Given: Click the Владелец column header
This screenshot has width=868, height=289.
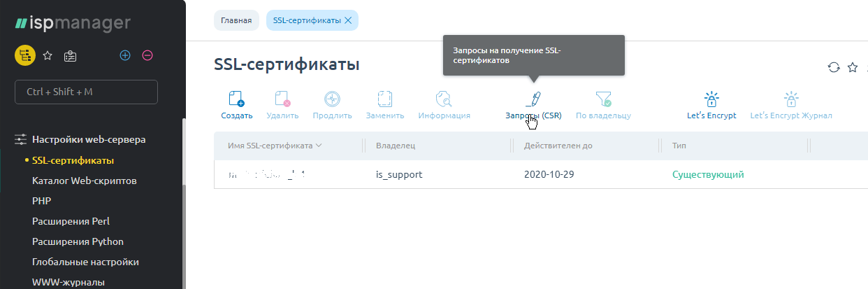Looking at the screenshot, I should pos(396,146).
